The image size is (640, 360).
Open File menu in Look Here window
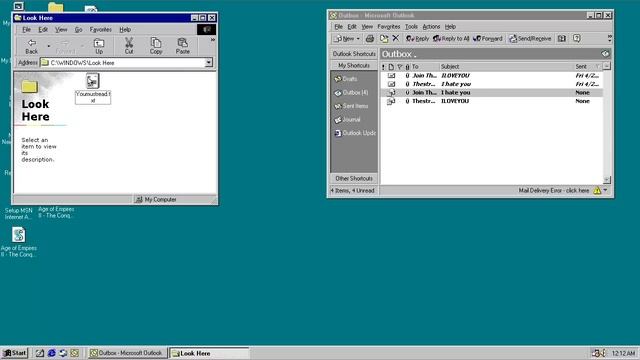pos(26,29)
